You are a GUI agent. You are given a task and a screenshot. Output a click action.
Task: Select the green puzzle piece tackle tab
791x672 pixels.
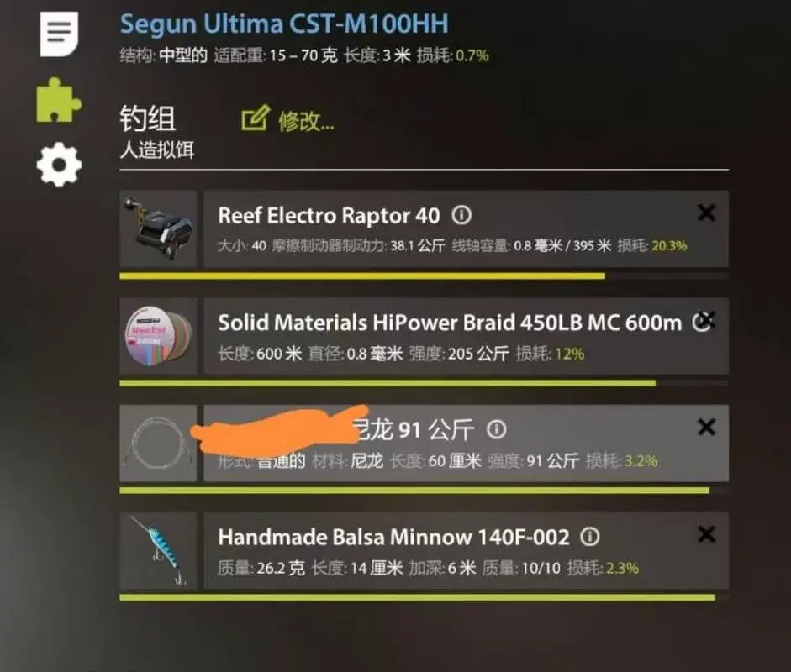pos(58,100)
